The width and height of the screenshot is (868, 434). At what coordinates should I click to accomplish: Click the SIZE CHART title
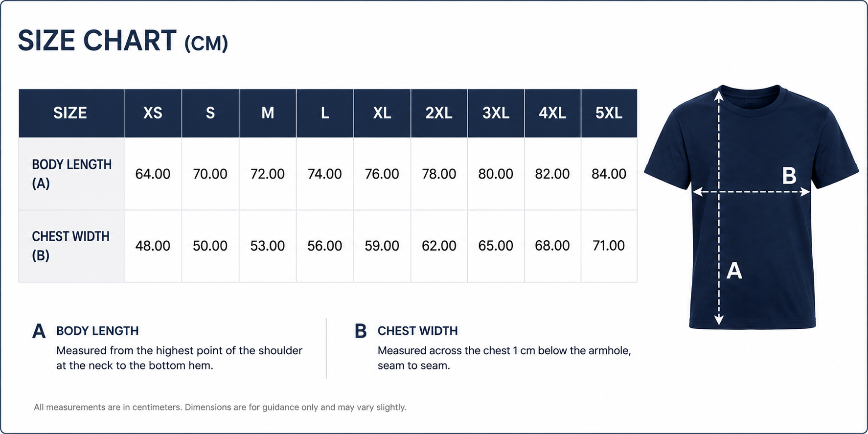tap(123, 41)
